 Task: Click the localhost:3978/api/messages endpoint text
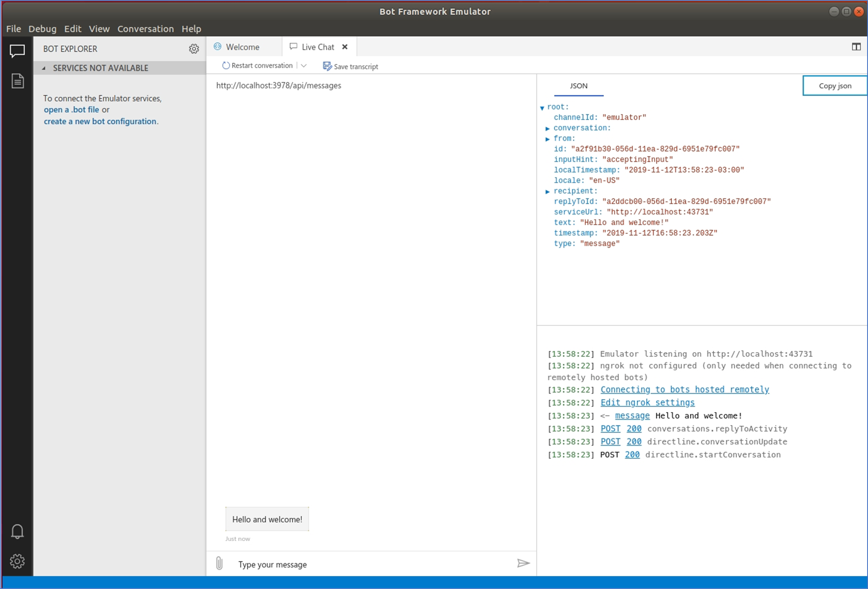(x=278, y=85)
